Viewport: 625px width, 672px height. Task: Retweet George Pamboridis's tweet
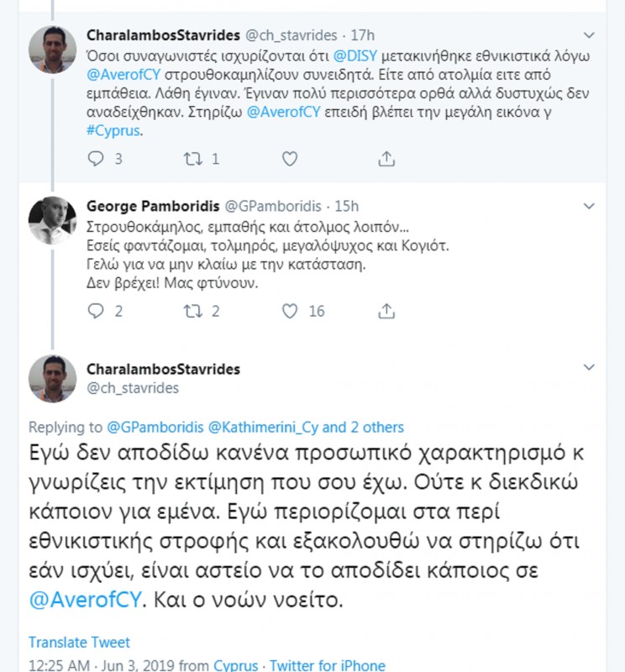[192, 311]
